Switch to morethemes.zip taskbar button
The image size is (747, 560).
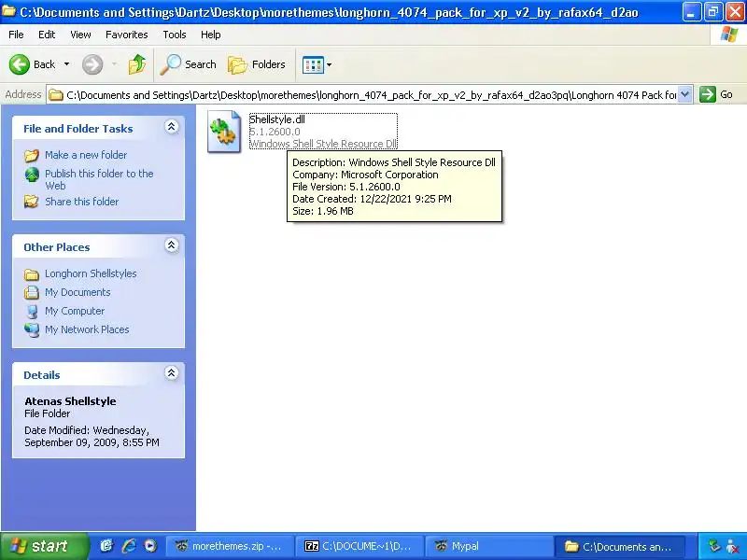pyautogui.click(x=228, y=546)
